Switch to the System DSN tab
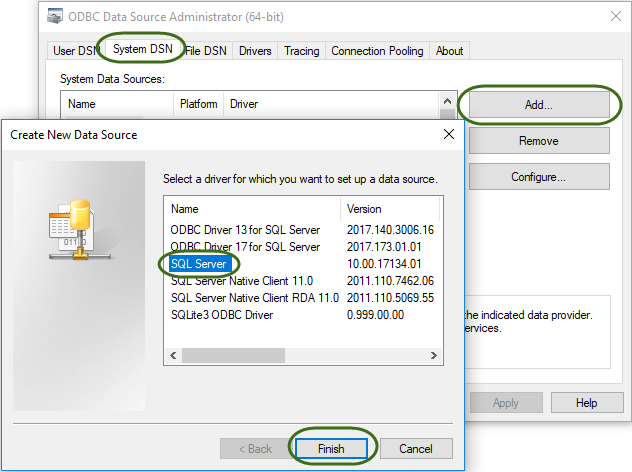 pos(143,49)
